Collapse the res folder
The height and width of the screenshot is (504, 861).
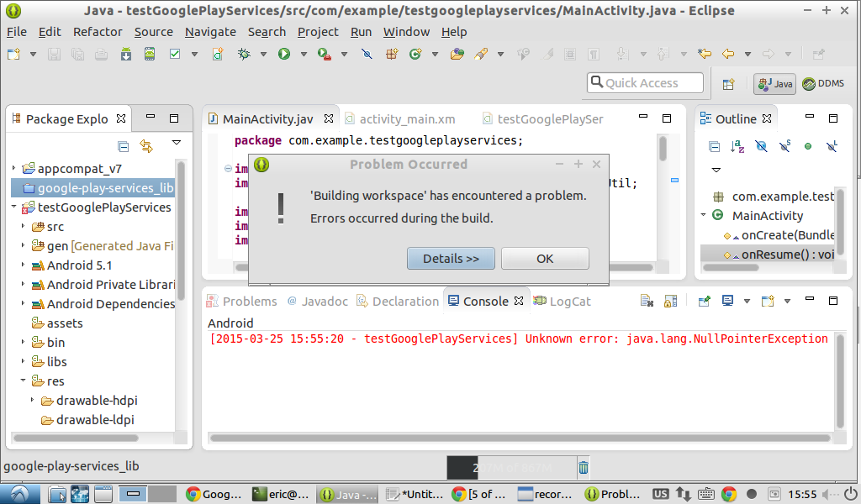coord(23,380)
